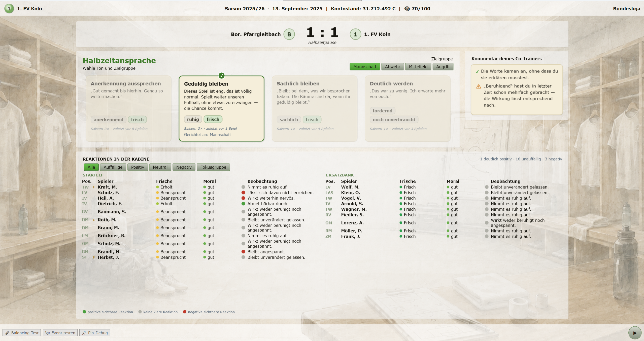Select Mittelfeld target group
This screenshot has width=644, height=341.
point(418,67)
